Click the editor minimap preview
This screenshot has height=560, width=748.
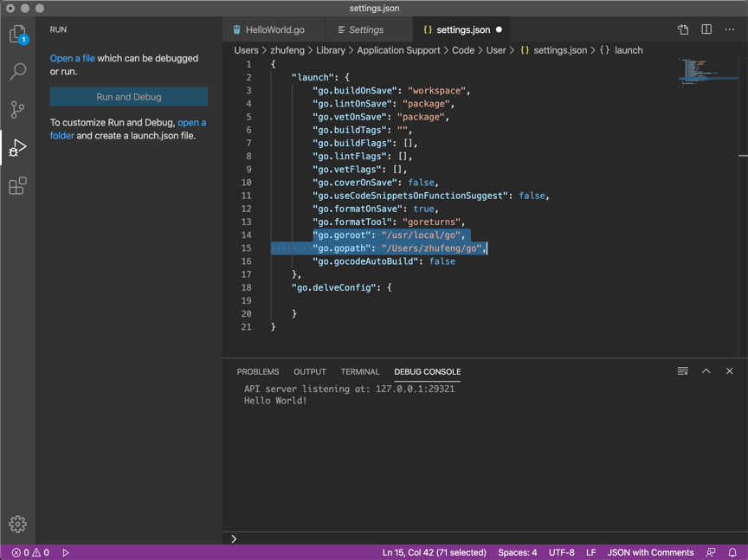coord(708,73)
